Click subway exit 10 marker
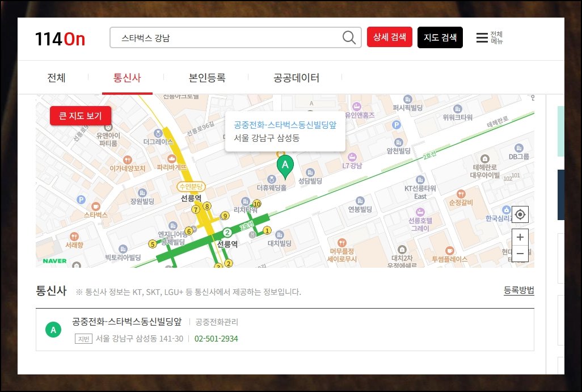Image resolution: width=582 pixels, height=392 pixels. coord(257,204)
